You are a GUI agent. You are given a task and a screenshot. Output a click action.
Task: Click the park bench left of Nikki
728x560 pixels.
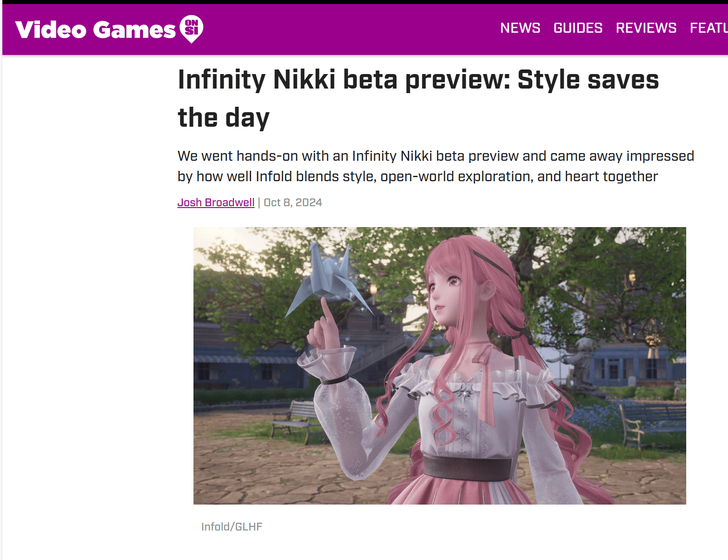tap(293, 420)
